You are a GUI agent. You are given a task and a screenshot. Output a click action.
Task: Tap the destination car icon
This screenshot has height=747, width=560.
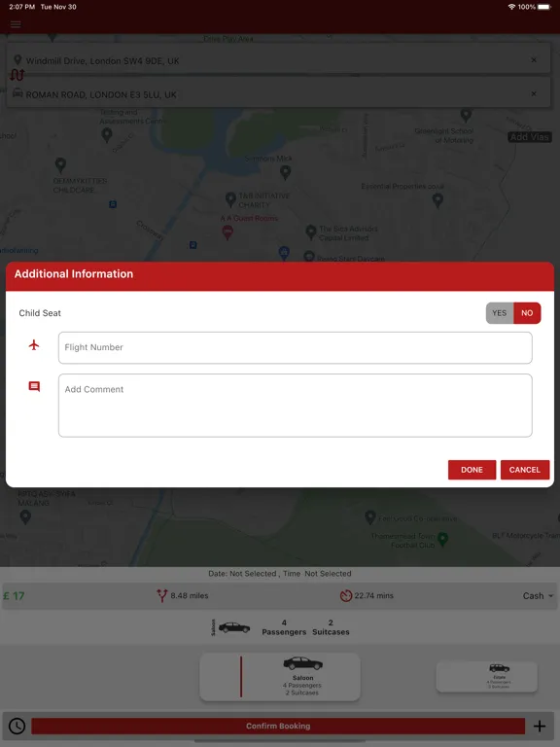17,92
